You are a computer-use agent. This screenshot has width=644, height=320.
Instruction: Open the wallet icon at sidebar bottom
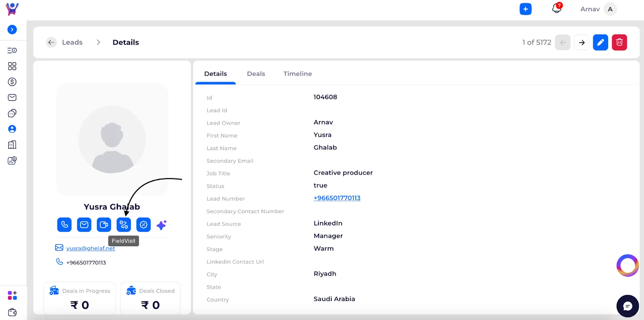click(12, 312)
